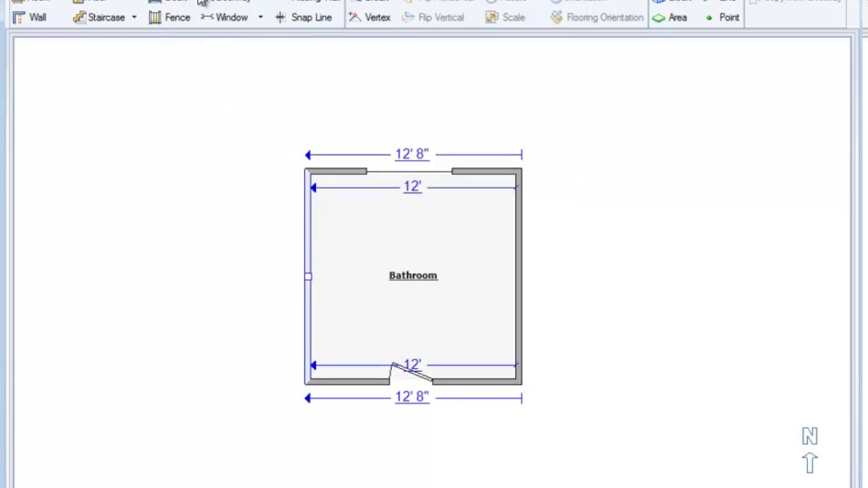Click the Bathroom room label

[413, 275]
